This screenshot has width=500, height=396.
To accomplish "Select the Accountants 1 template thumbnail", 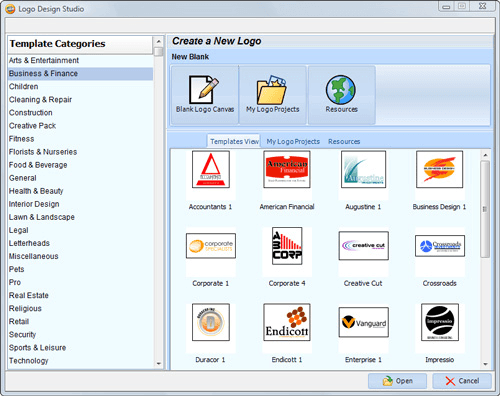I will (211, 169).
